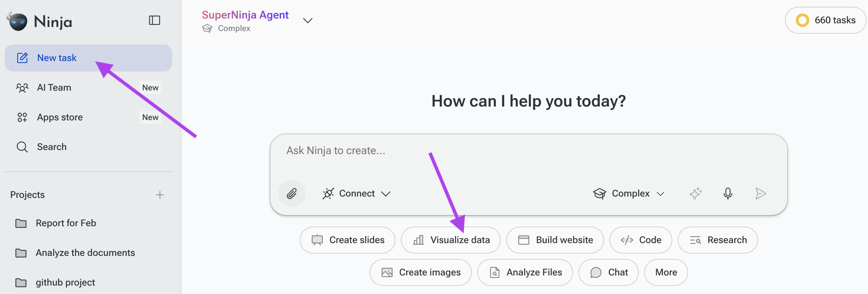Click the microphone voice input icon
The height and width of the screenshot is (294, 868).
click(x=728, y=194)
